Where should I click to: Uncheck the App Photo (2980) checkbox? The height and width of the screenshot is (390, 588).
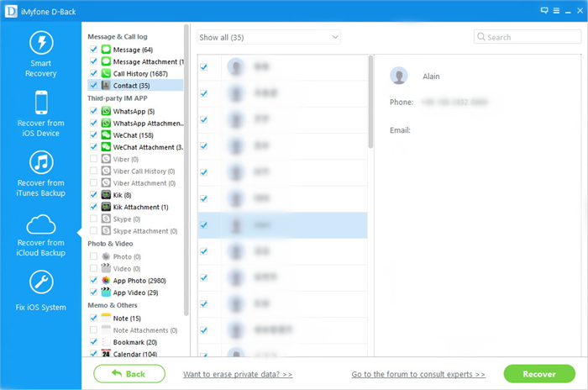pos(93,280)
